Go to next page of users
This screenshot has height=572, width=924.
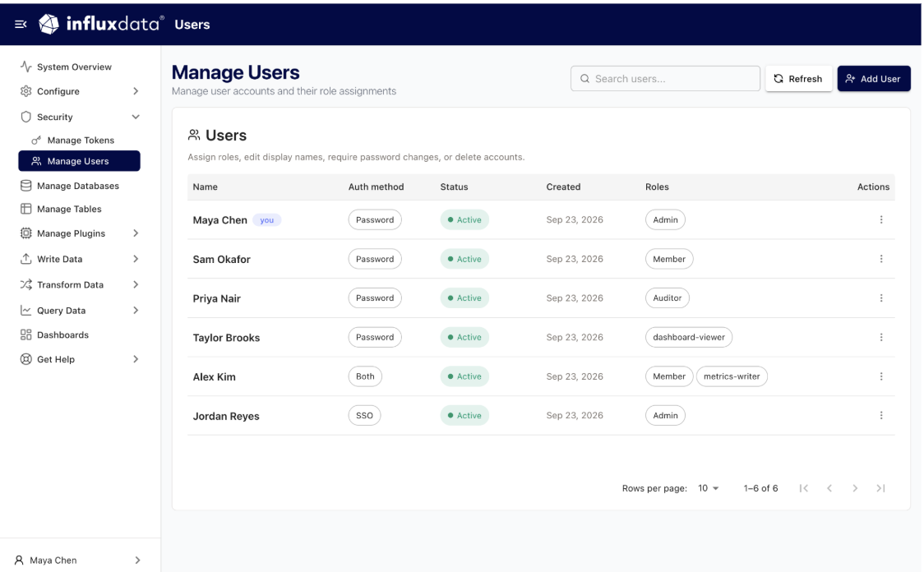click(855, 488)
